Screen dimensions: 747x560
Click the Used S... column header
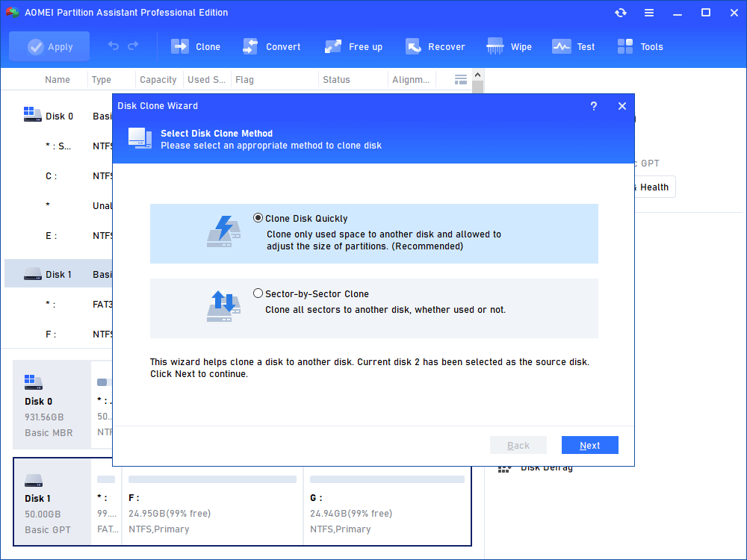[x=206, y=80]
